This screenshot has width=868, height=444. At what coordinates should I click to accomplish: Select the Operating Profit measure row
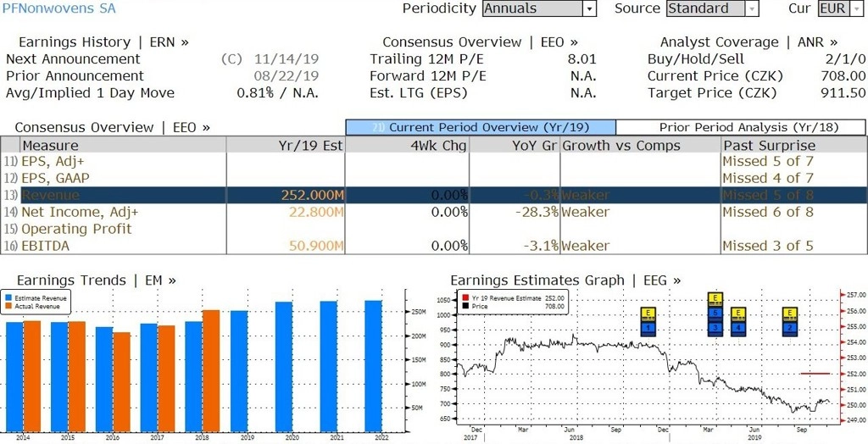tap(433, 229)
